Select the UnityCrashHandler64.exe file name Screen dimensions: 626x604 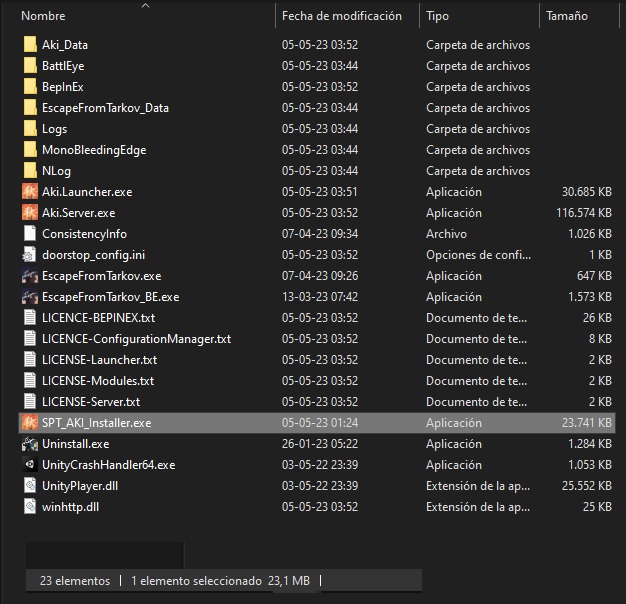click(109, 465)
